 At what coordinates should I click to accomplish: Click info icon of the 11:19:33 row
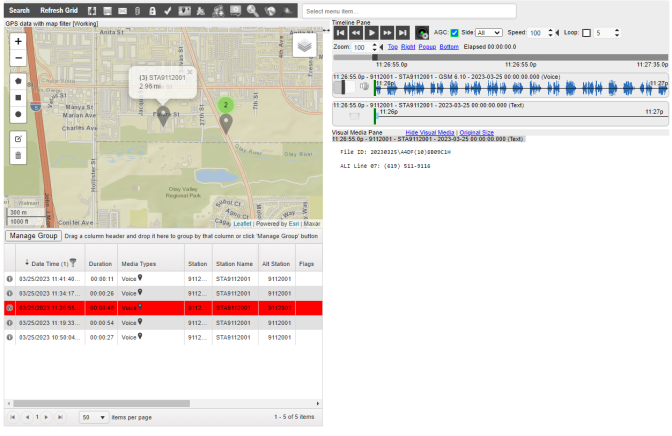9,323
